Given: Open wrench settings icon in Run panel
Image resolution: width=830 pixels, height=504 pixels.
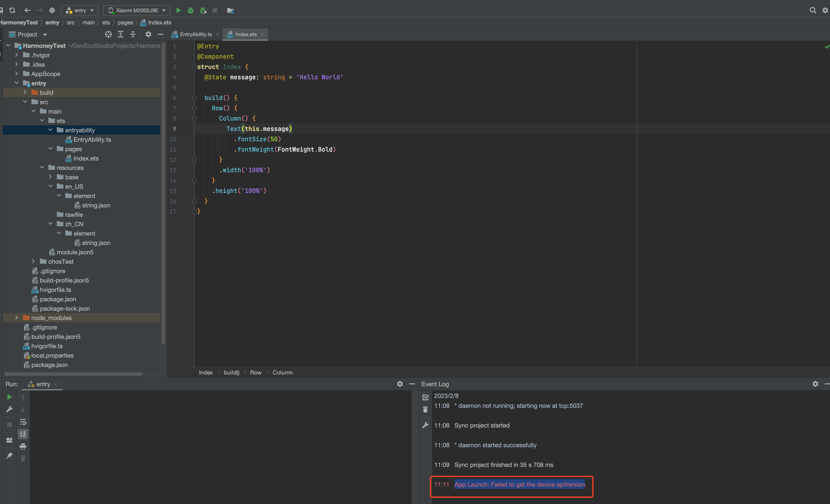Looking at the screenshot, I should tap(9, 409).
